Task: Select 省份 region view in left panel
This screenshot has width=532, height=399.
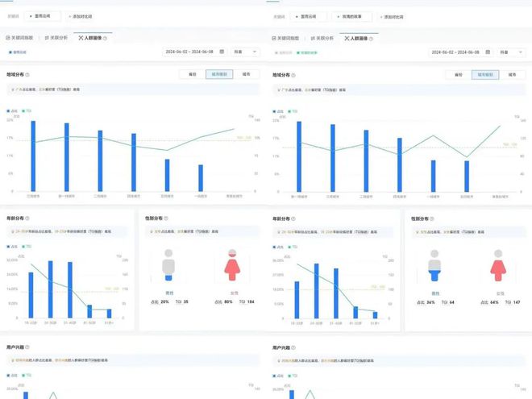Action: click(193, 74)
